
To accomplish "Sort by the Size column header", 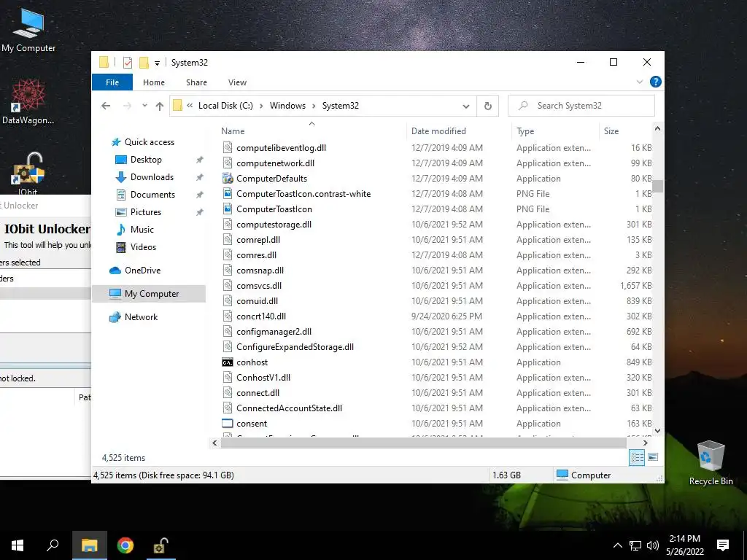I will coord(626,131).
